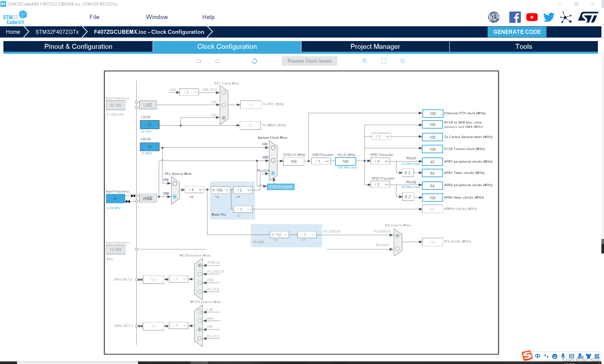Open the PLL /Q divider dropdown
This screenshot has width=604, height=364.
[x=243, y=209]
